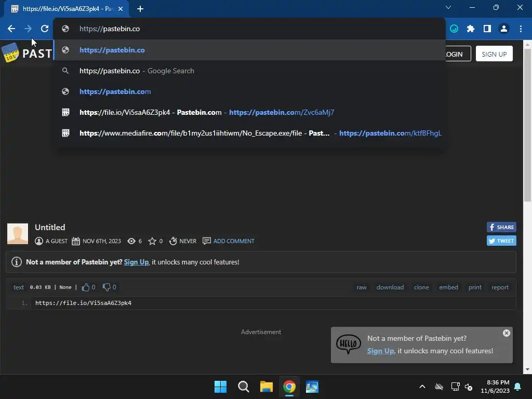532x399 pixels.
Task: Click the browser forward arrow
Action: (28, 29)
